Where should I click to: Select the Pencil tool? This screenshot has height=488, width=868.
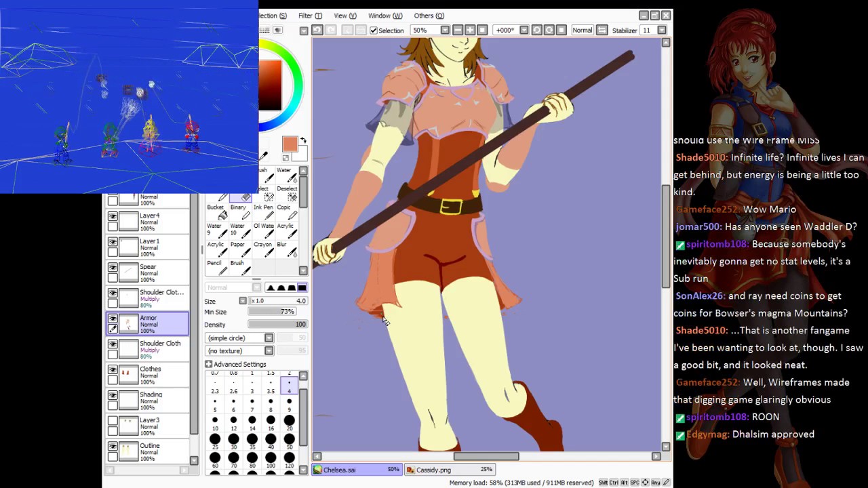coord(218,267)
